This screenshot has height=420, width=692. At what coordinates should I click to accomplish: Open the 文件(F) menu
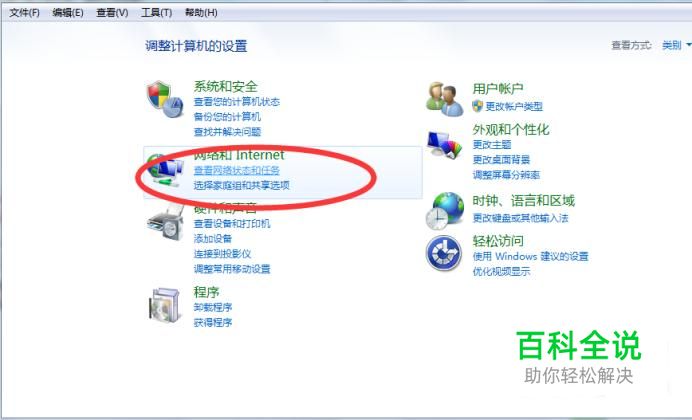click(x=24, y=13)
